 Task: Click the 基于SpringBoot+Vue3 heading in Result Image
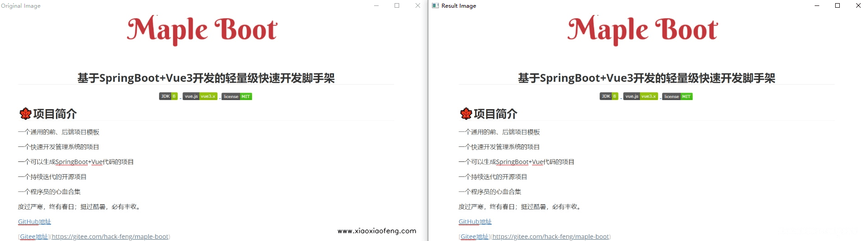coord(647,78)
